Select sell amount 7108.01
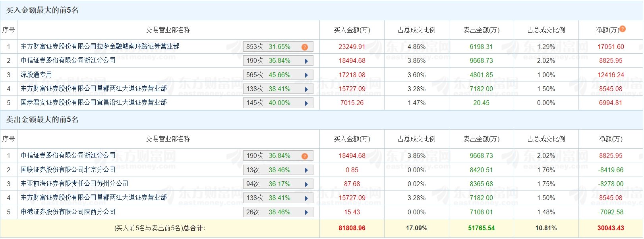Viewport: 644px width, 239px height. pos(482,212)
